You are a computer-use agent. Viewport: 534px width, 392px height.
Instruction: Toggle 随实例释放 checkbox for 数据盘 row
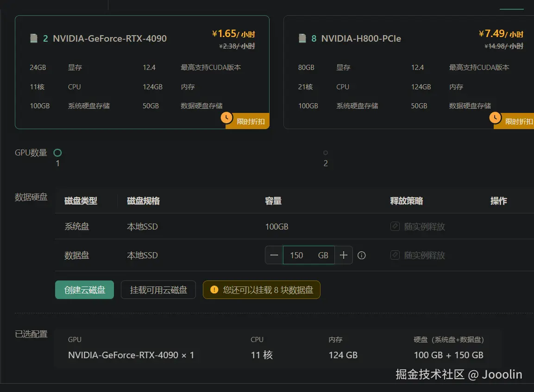tap(395, 255)
